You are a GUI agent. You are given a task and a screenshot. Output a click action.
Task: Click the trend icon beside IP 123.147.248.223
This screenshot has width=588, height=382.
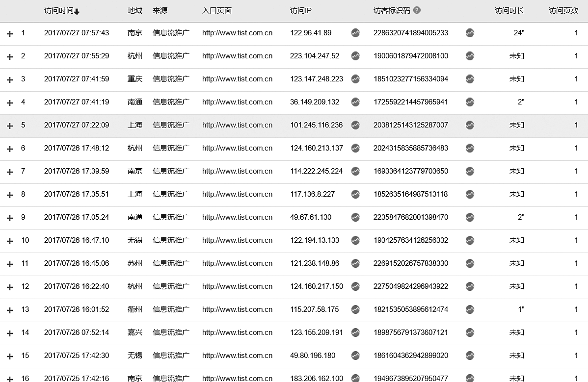(x=355, y=79)
